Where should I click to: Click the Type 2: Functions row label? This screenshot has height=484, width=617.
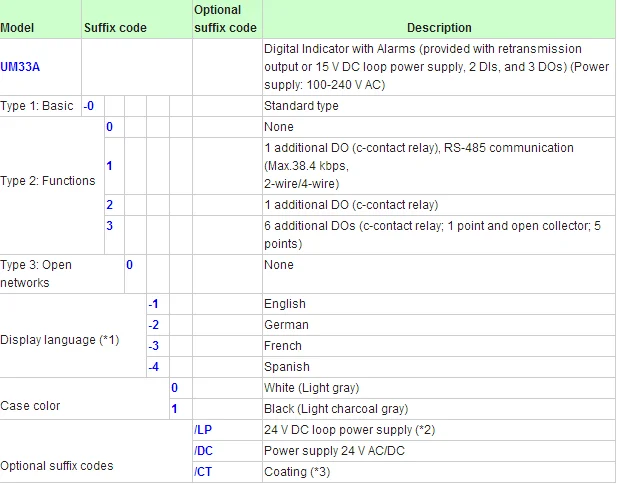49,181
